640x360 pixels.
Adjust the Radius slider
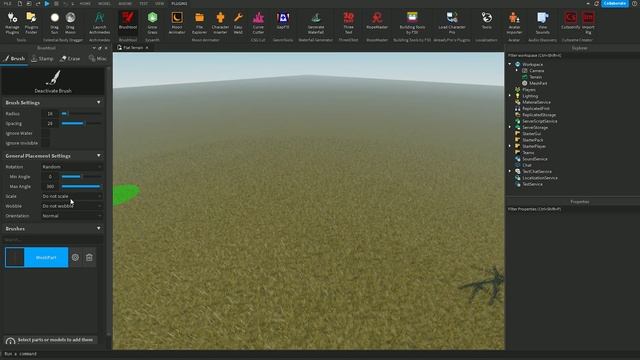81,114
